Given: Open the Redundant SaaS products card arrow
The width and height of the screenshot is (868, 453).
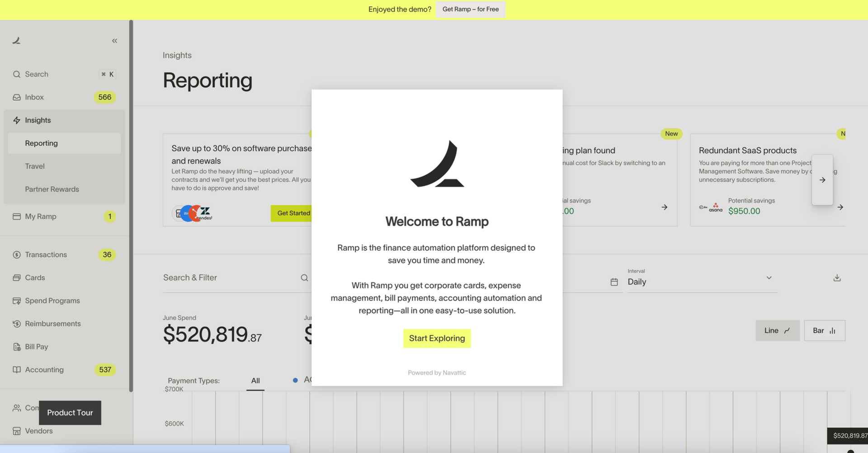Looking at the screenshot, I should tap(840, 207).
